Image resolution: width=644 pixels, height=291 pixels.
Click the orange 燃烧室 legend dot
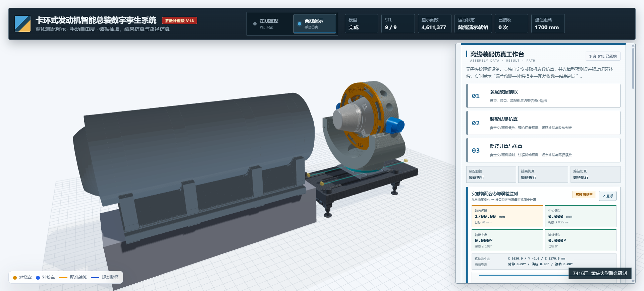pyautogui.click(x=15, y=278)
